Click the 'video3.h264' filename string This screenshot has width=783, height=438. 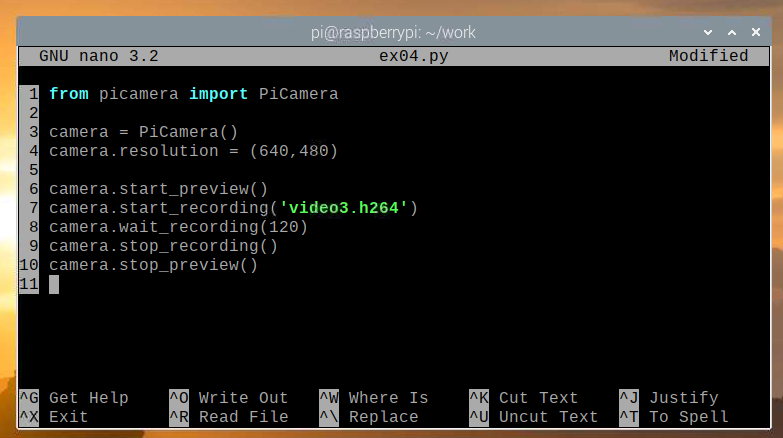coord(338,208)
